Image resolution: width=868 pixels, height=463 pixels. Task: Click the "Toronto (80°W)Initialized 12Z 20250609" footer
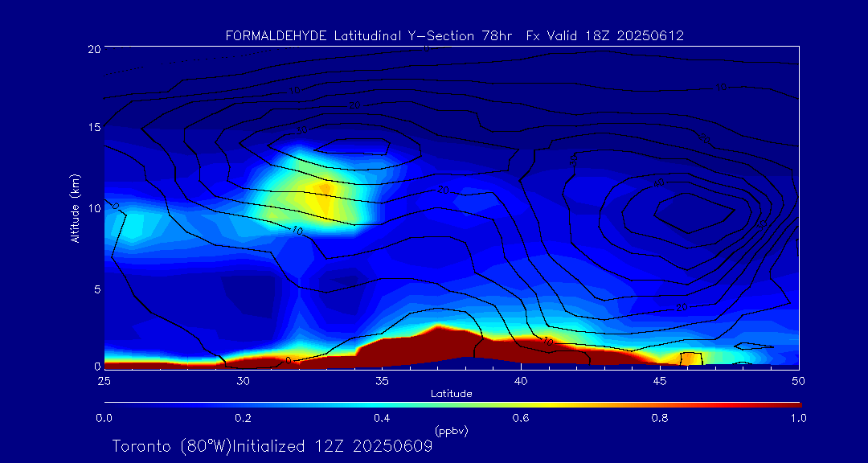[x=272, y=446]
